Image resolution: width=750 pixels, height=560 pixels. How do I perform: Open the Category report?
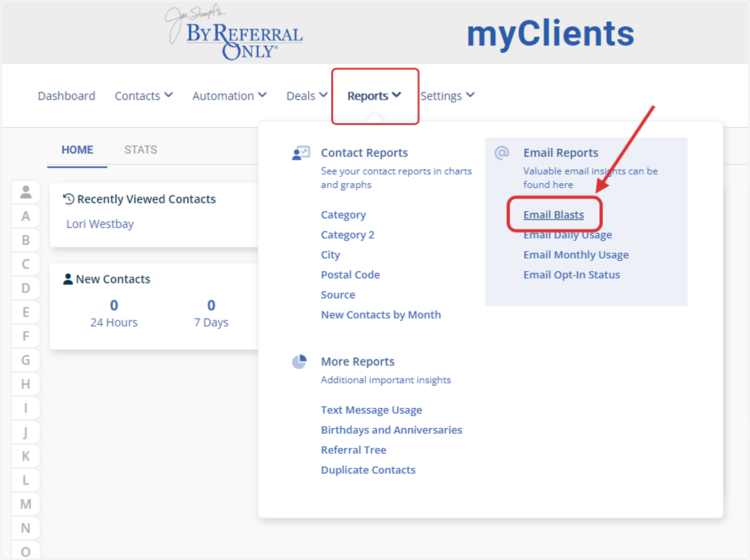pyautogui.click(x=343, y=215)
